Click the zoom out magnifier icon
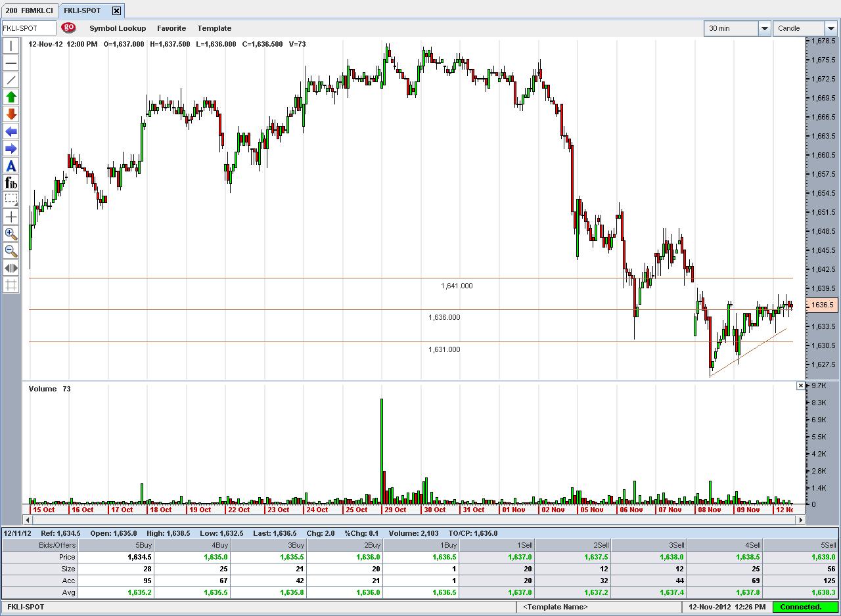The height and width of the screenshot is (616, 841). pyautogui.click(x=11, y=250)
